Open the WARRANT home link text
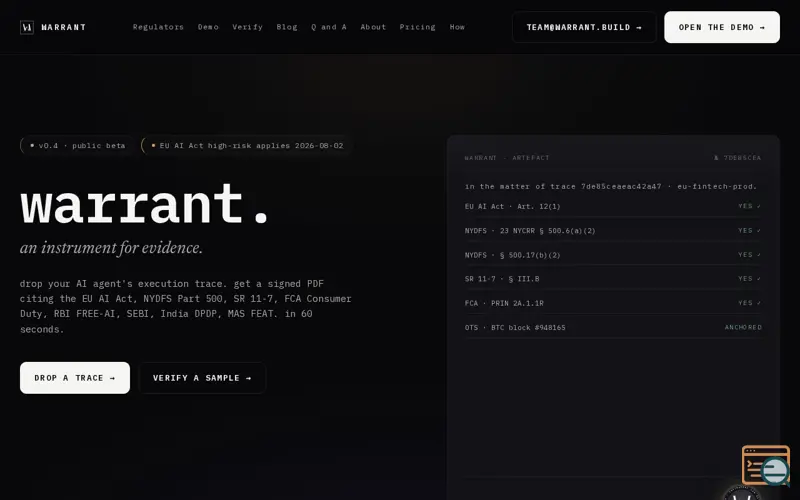 coord(64,27)
